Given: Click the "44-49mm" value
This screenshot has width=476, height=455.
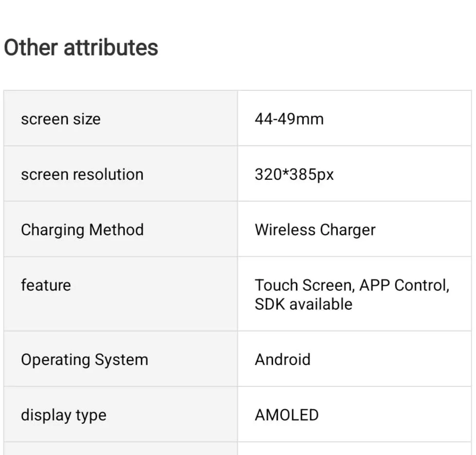Looking at the screenshot, I should 289,119.
